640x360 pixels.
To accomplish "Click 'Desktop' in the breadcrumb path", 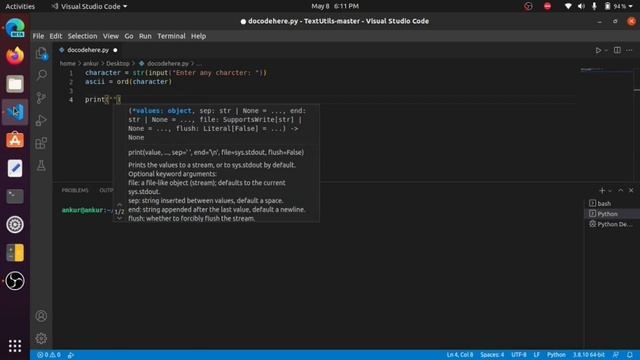I will (118, 63).
